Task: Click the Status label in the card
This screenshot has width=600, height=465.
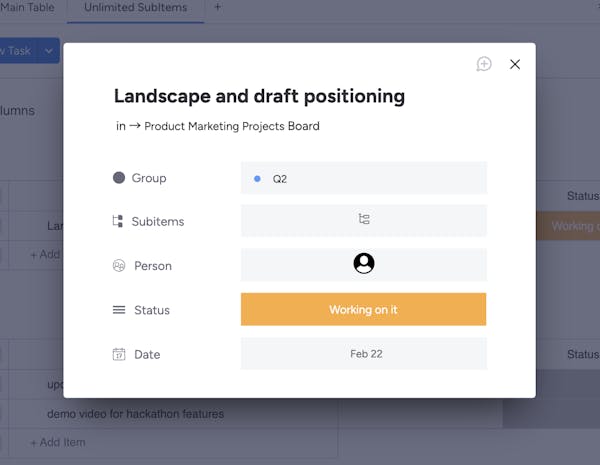Action: (152, 310)
